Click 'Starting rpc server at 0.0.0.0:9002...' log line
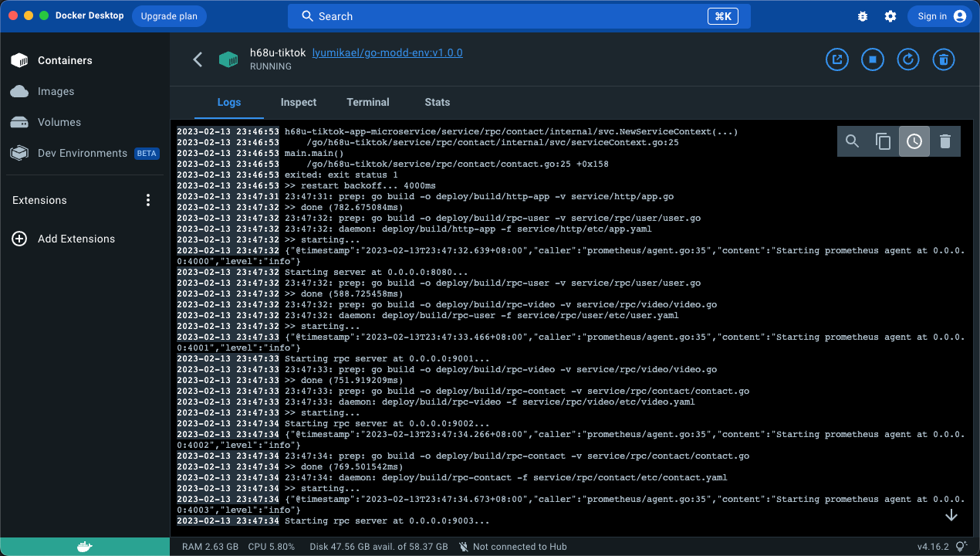The width and height of the screenshot is (980, 556). coord(387,424)
